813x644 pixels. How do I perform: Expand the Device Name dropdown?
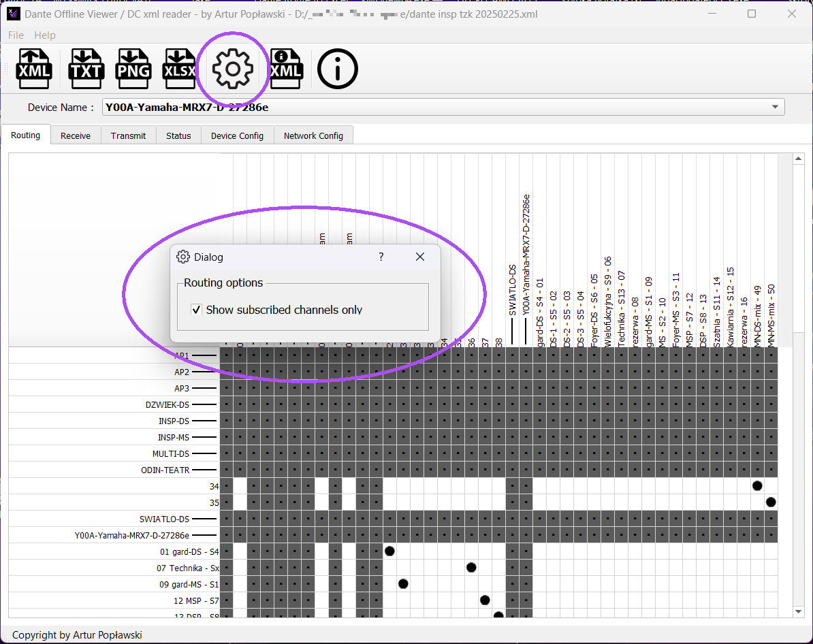tap(775, 108)
